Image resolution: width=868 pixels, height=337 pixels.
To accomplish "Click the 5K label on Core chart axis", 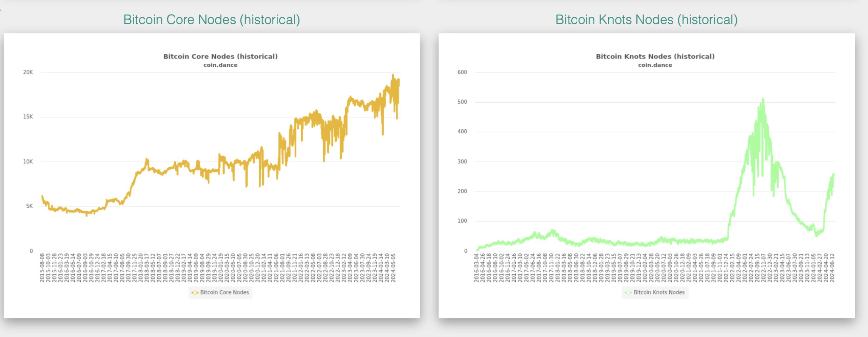I will coord(29,206).
